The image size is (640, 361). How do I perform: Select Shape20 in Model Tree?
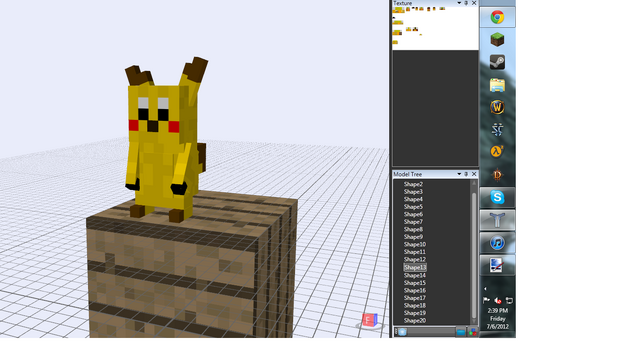(x=415, y=321)
